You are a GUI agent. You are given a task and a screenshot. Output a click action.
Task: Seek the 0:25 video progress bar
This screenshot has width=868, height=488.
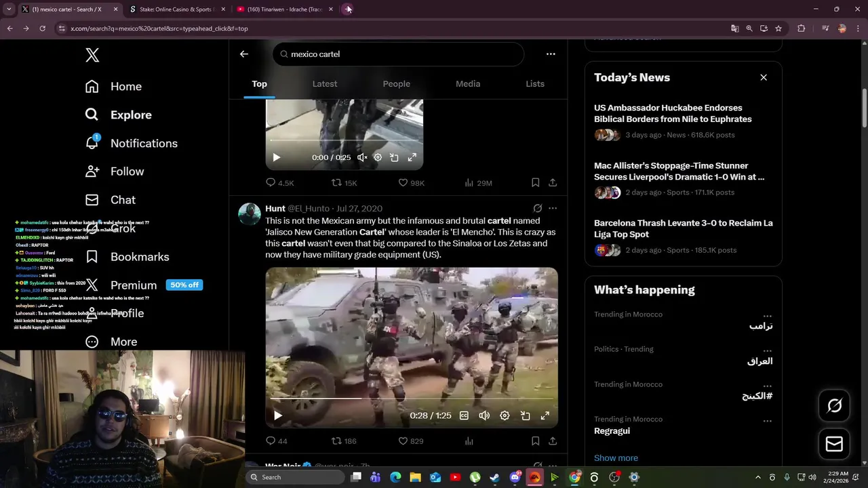[344, 141]
